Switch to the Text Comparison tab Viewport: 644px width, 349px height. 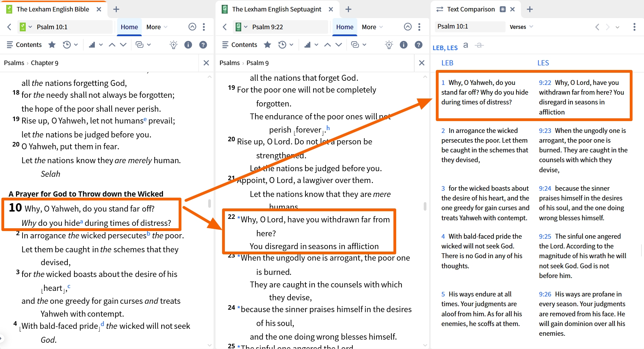point(471,9)
